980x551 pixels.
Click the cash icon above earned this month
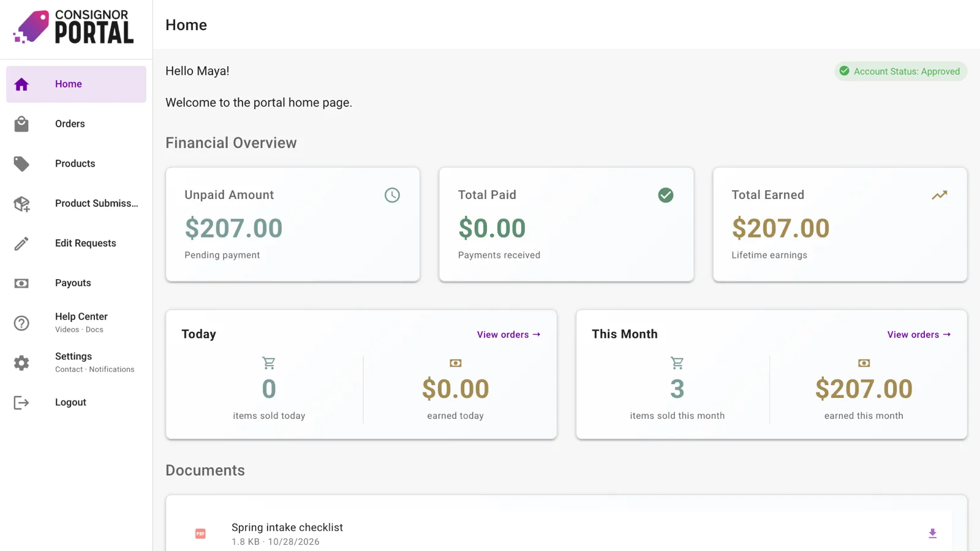tap(864, 363)
